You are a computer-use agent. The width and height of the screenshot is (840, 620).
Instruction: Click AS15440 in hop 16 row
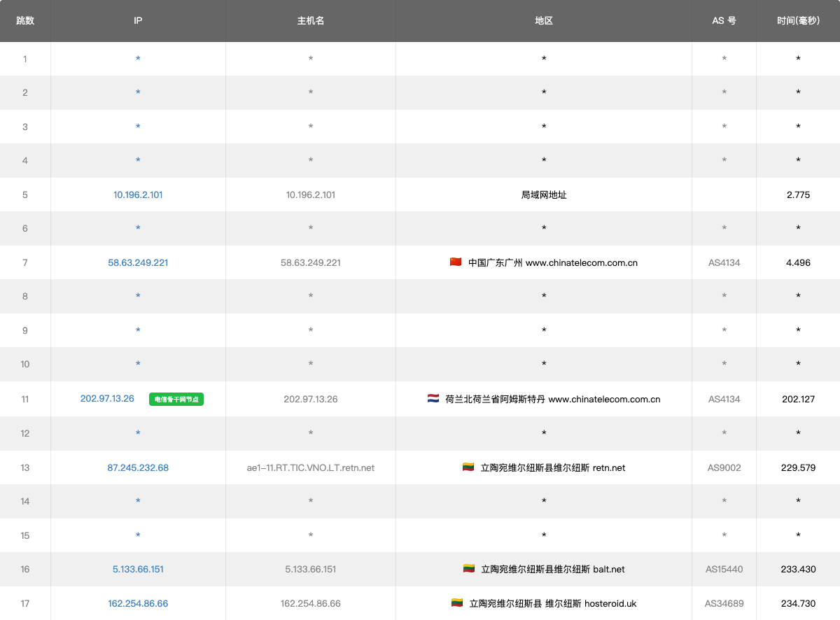724,569
